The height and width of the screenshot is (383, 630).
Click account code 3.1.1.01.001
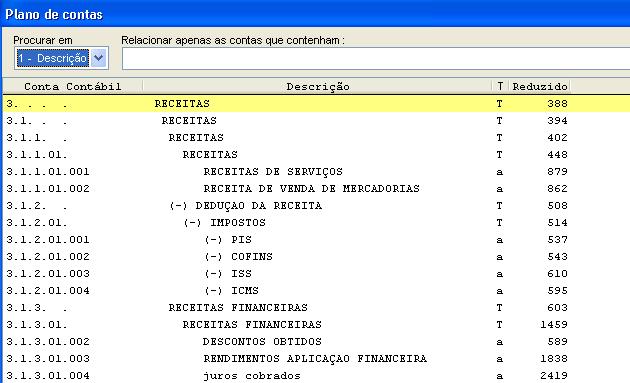point(48,172)
